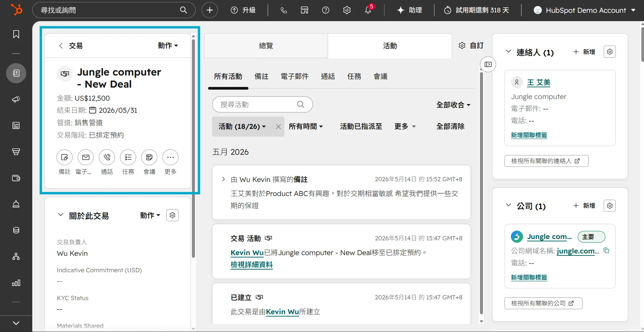Open the phone calling icon
The image size is (644, 332).
point(284,10)
